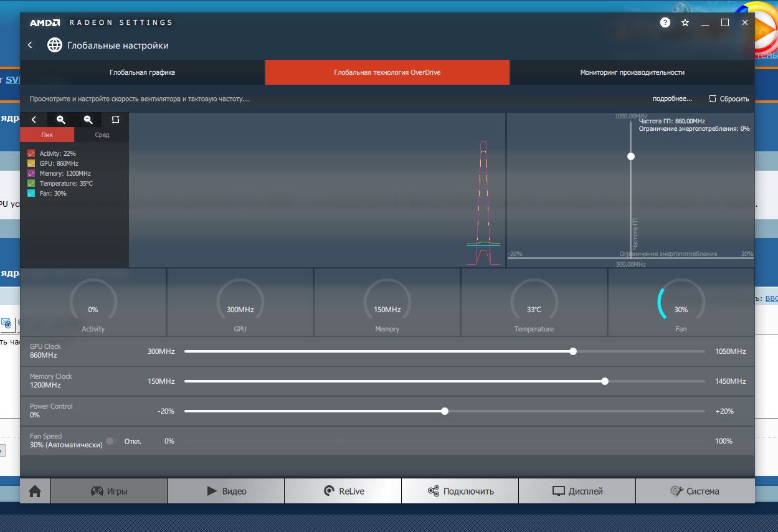Click the Memory Clock slider handle

tap(605, 381)
